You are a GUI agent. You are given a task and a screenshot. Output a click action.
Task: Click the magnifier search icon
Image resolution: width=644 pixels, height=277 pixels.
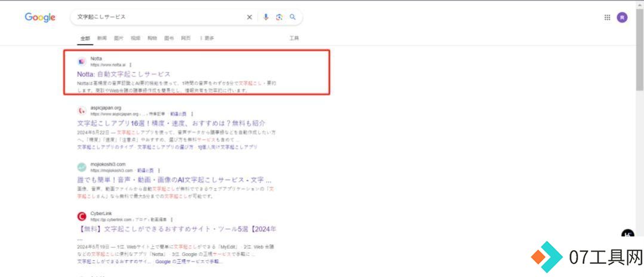(x=293, y=17)
